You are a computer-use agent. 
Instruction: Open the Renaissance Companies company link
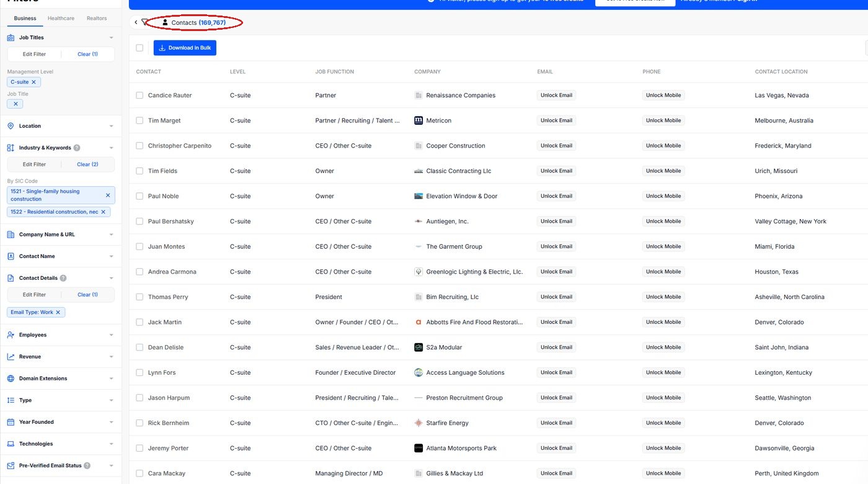pos(461,96)
